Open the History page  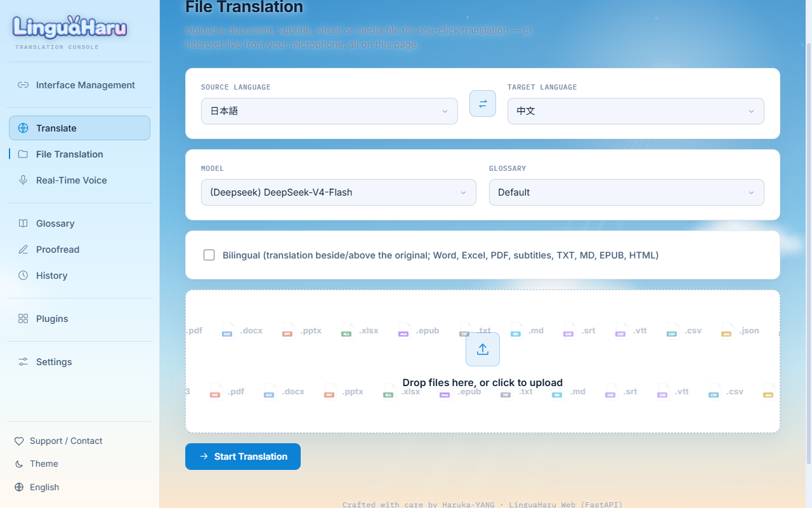click(x=79, y=276)
